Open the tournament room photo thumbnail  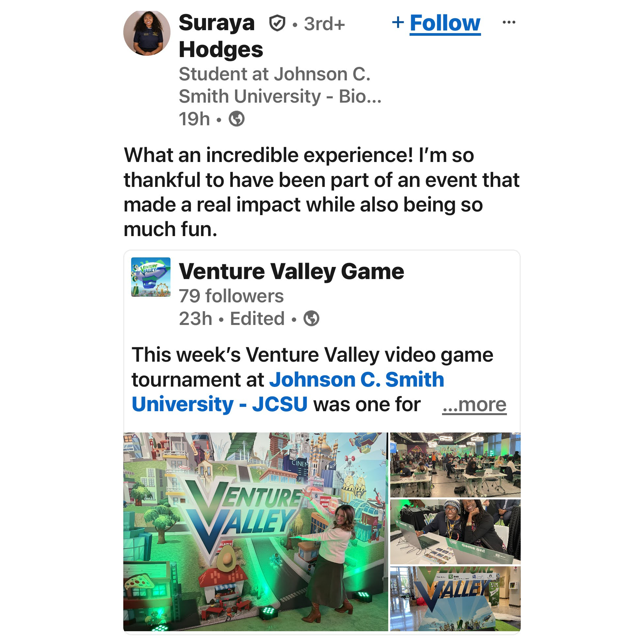[455, 465]
